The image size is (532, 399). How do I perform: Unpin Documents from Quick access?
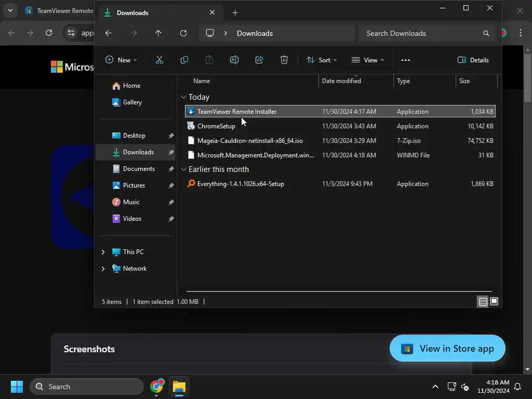(171, 169)
